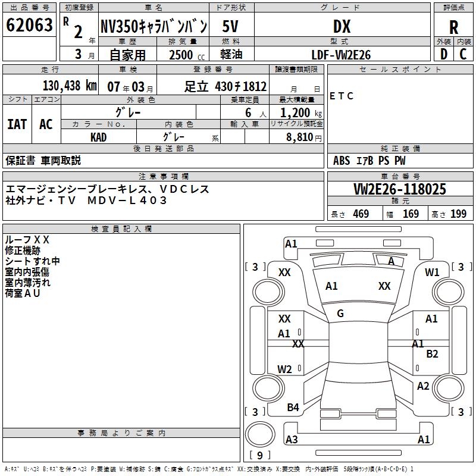The width and height of the screenshot is (476, 476).
Task: Click the equipment list ABS エアB PS PW
Action: [369, 161]
